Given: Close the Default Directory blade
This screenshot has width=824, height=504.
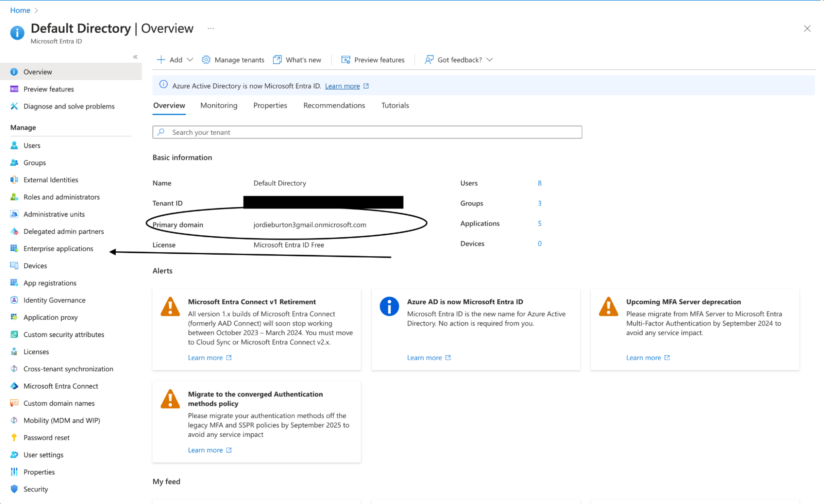Looking at the screenshot, I should (807, 28).
